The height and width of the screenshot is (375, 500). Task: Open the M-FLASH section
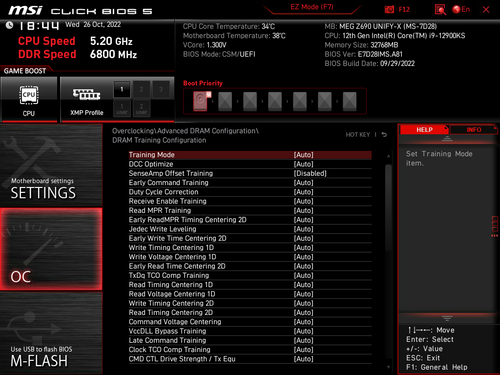[51, 333]
